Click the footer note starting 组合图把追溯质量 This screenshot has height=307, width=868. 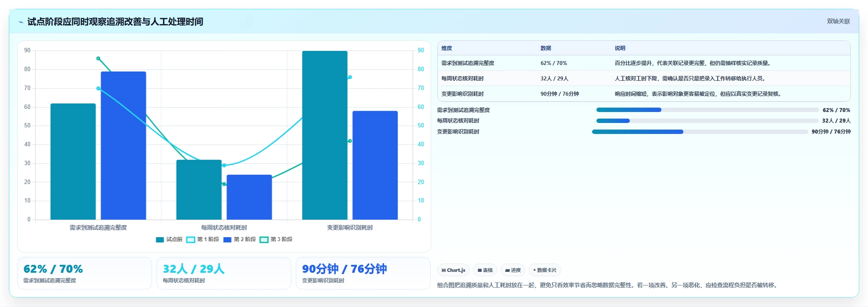pos(608,285)
